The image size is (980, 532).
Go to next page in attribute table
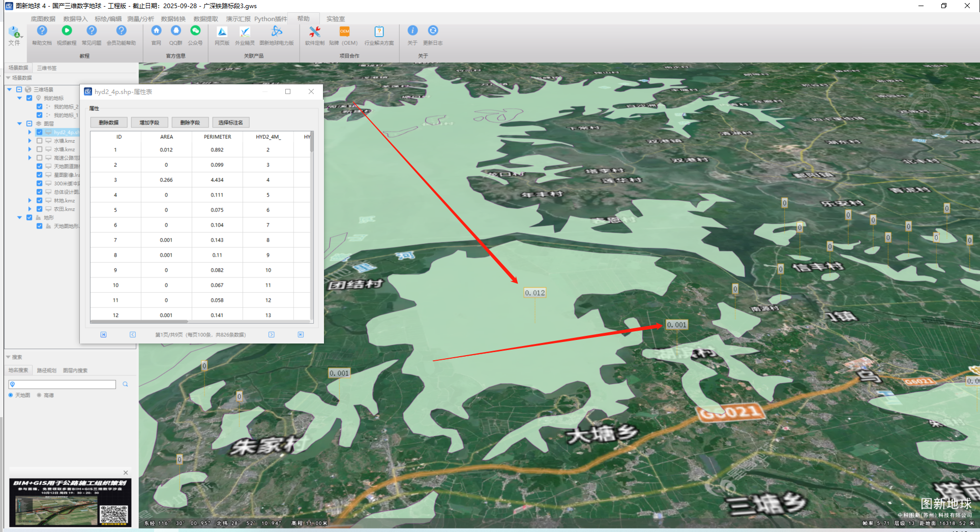[272, 334]
